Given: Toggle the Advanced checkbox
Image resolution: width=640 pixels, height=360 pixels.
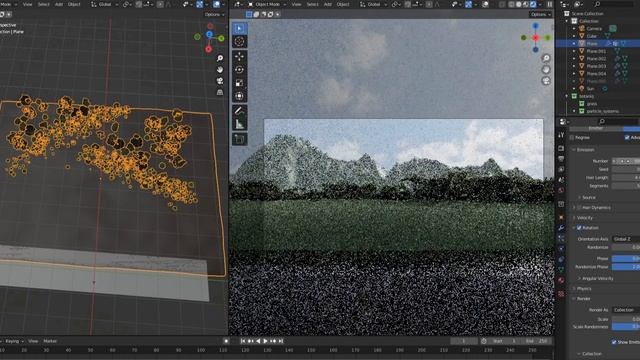Looking at the screenshot, I should [627, 138].
